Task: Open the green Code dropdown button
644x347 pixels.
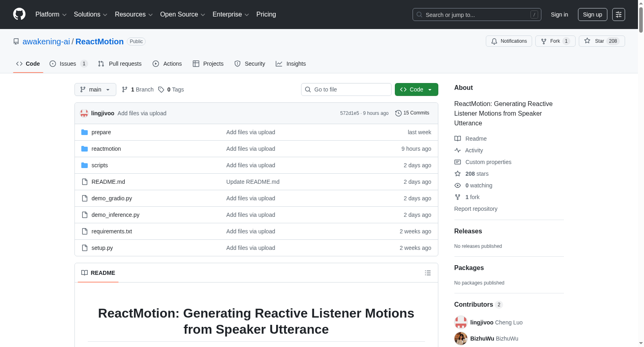Action: 417,89
